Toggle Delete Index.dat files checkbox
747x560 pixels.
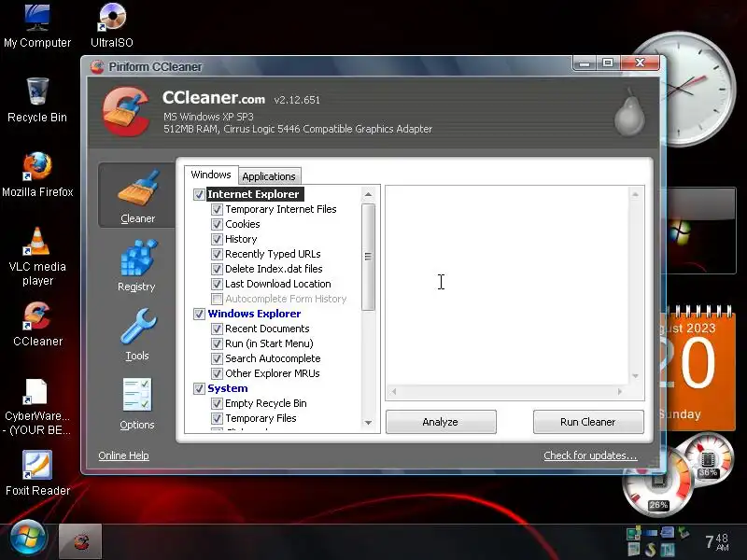(x=217, y=269)
